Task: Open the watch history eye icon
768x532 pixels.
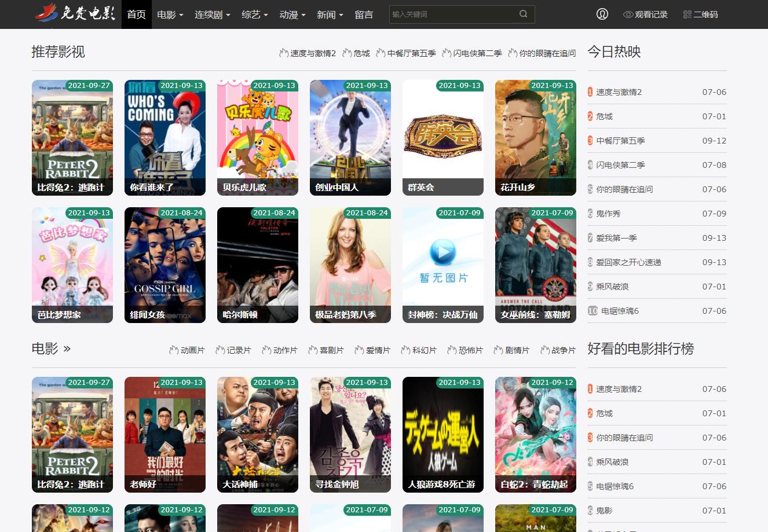Action: pyautogui.click(x=628, y=14)
